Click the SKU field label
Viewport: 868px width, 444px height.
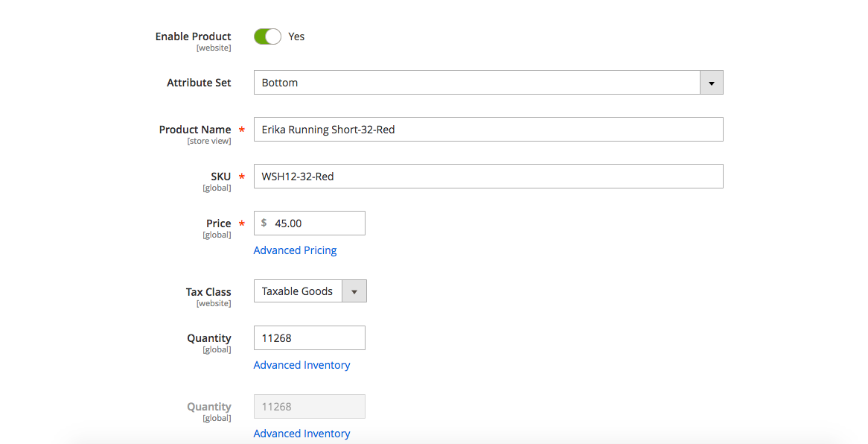(220, 177)
